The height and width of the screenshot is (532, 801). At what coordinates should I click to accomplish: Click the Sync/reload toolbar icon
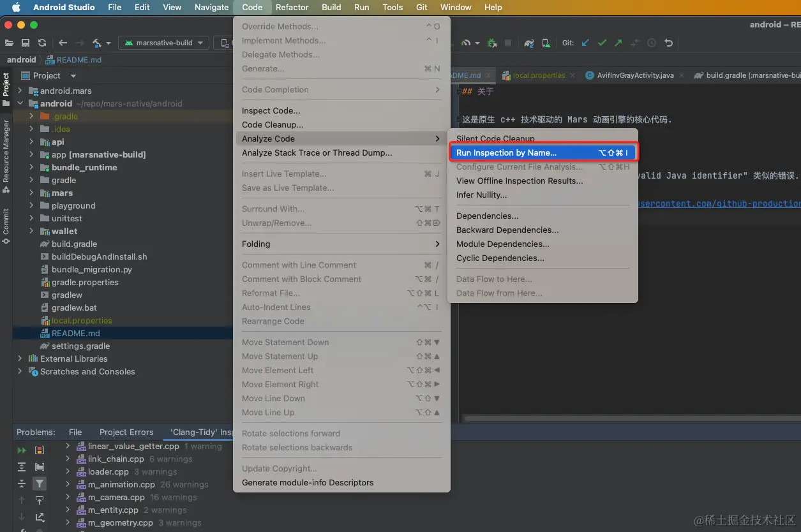[x=42, y=43]
